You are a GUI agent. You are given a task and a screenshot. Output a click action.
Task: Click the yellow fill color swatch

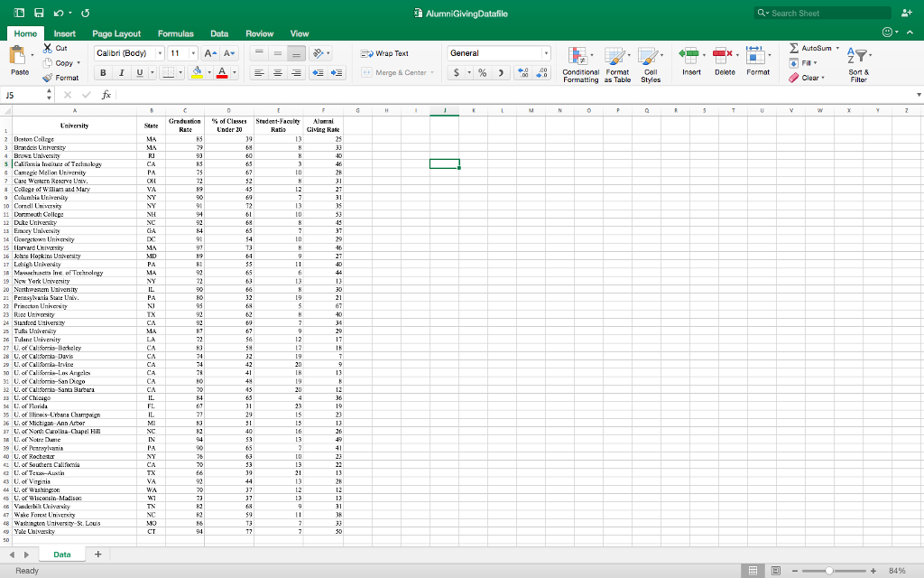(x=198, y=72)
